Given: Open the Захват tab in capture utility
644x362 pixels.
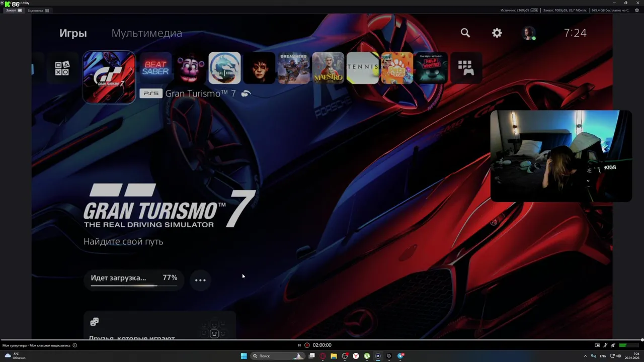Looking at the screenshot, I should [14, 11].
